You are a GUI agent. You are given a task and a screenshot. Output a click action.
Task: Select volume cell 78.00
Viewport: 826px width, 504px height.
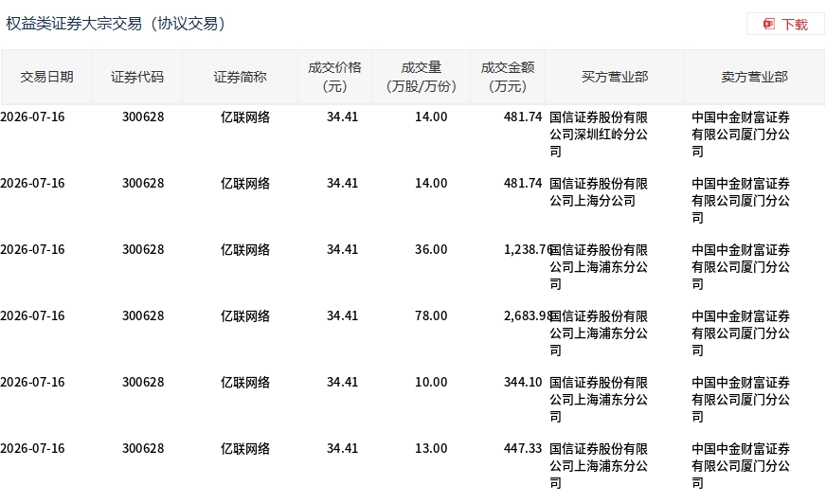[431, 316]
